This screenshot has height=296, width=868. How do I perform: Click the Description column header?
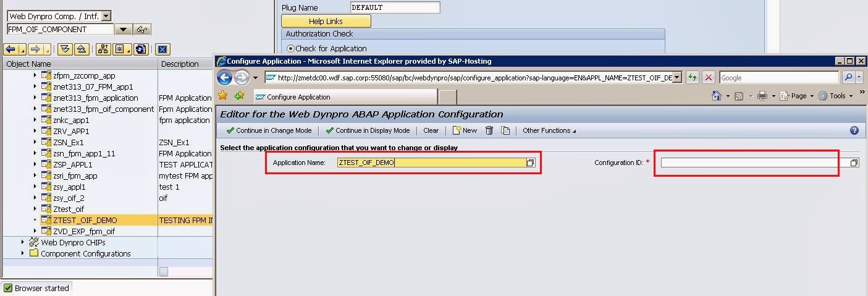point(185,64)
